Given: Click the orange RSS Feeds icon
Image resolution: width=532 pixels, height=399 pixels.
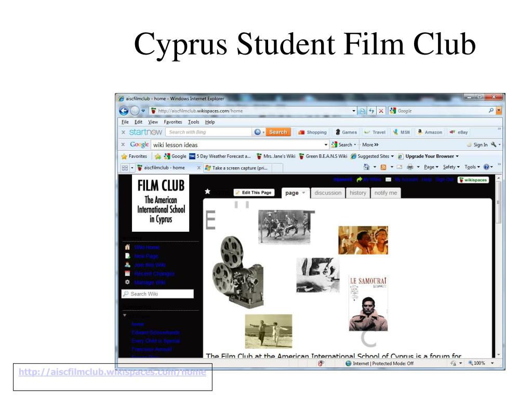Looking at the screenshot, I should [383, 167].
